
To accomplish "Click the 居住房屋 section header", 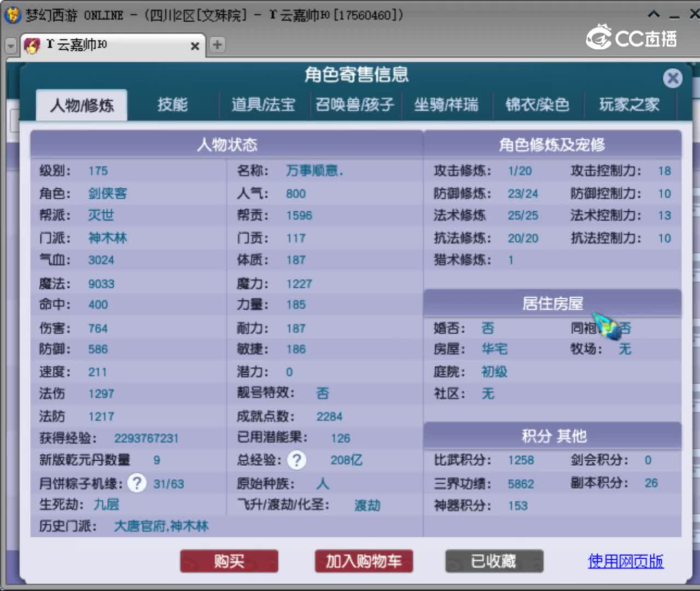I will 552,303.
